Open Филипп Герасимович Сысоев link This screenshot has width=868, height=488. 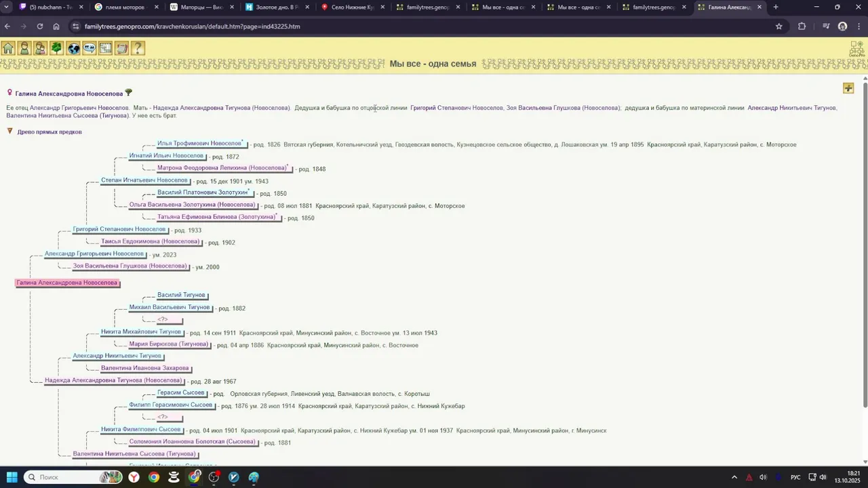coord(171,405)
